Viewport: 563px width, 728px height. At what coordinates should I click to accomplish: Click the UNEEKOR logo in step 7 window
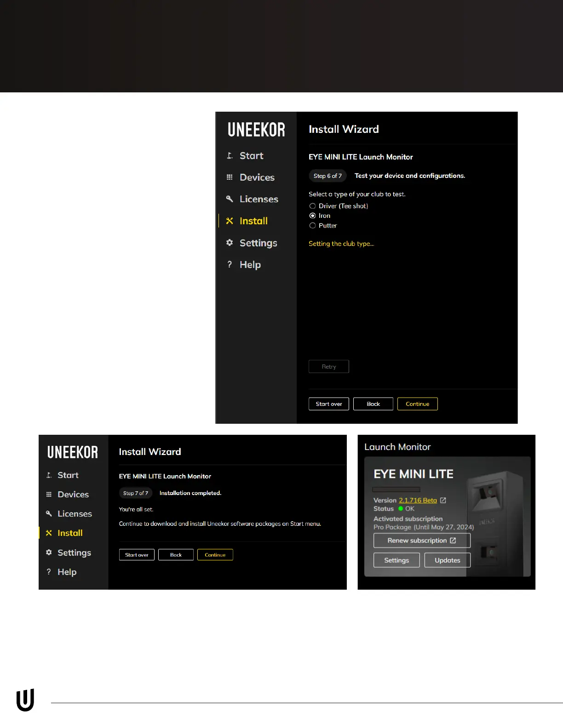pos(73,452)
